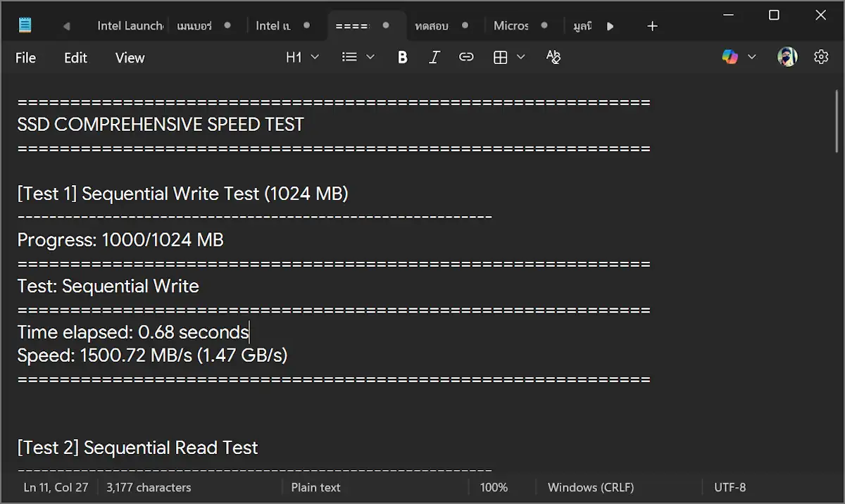Viewport: 845px width, 504px height.
Task: Click the '[Test 2] Sequential Read Test' line
Action: coord(137,448)
